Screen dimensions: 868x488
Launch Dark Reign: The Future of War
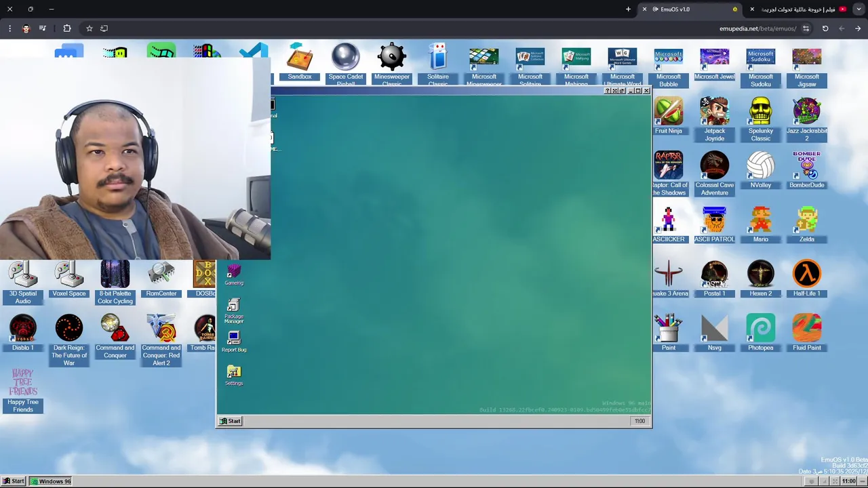(x=69, y=340)
